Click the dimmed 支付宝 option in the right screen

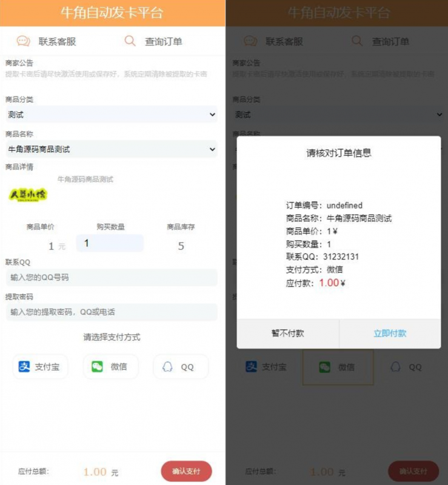(266, 367)
